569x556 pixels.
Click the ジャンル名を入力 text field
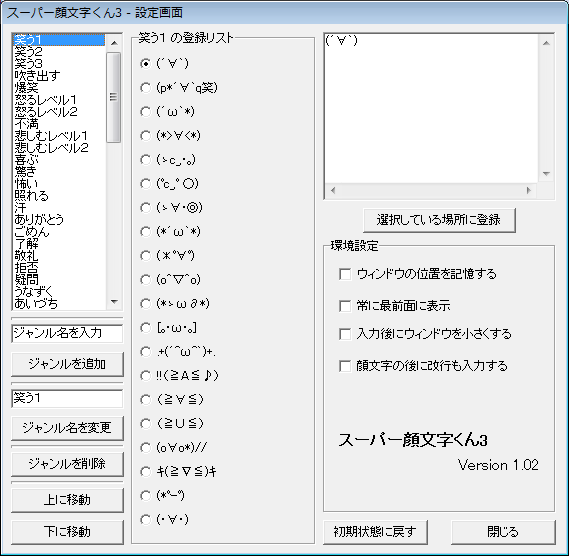click(67, 333)
